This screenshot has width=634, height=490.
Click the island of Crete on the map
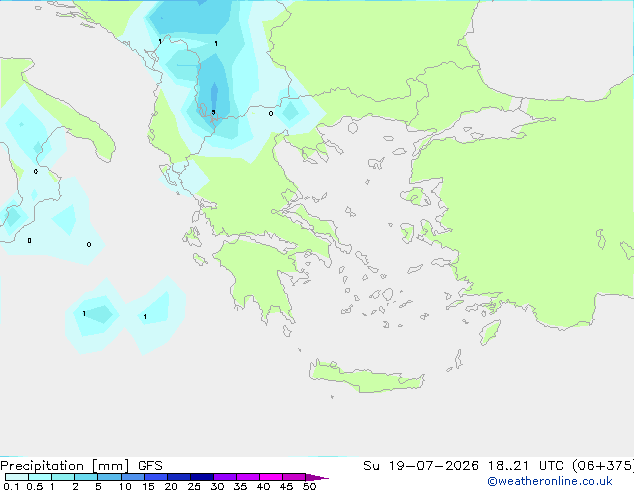(x=366, y=377)
